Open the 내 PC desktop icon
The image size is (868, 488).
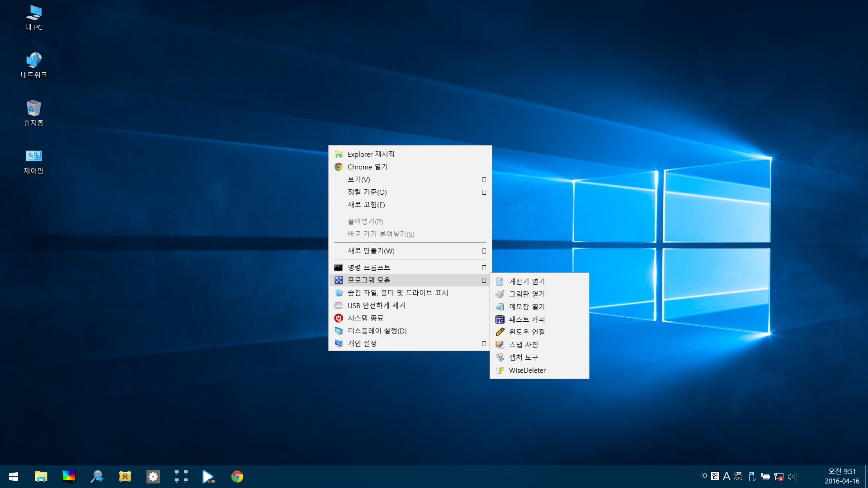(34, 18)
